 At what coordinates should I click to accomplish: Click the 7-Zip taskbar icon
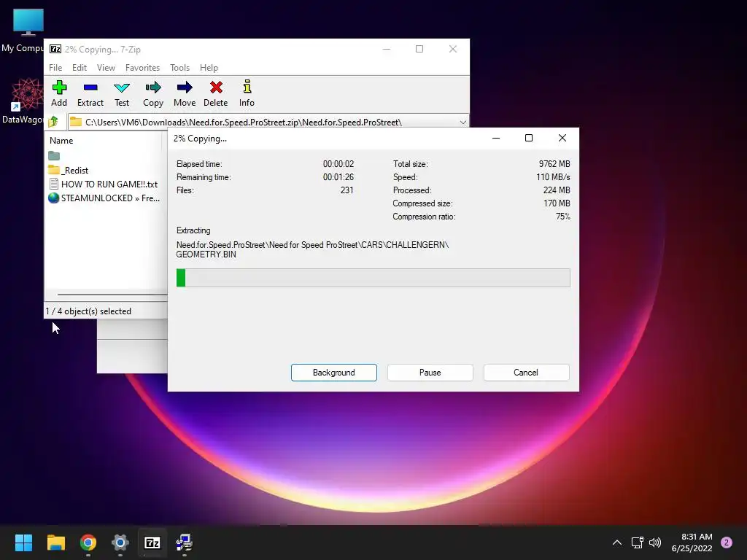coord(152,542)
